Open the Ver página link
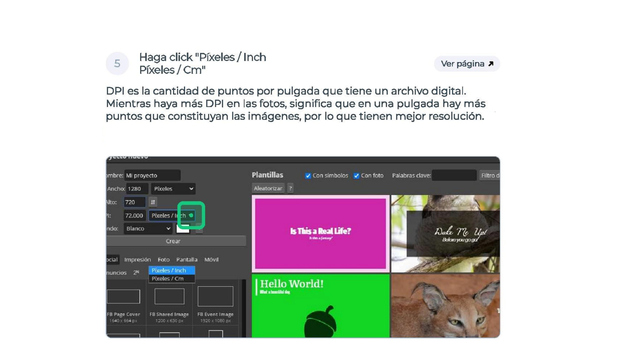This screenshot has height=360, width=640. (467, 64)
